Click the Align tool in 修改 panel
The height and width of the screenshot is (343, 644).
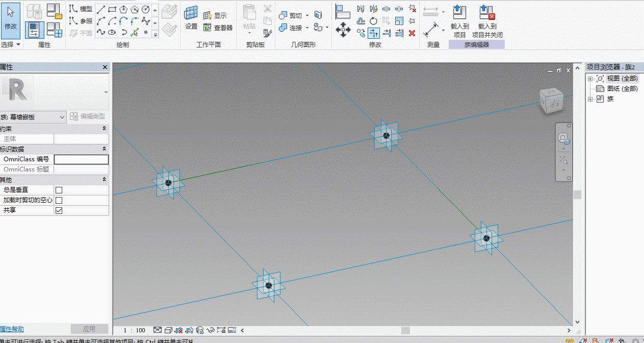pos(343,11)
